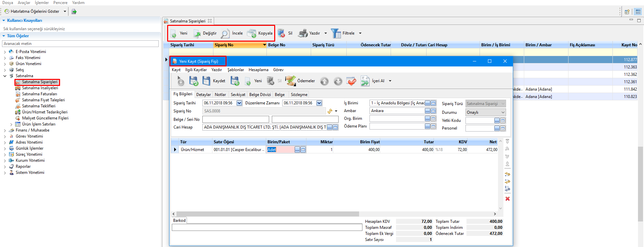Click the İçeri Al import icon
The height and width of the screenshot is (247, 644).
pos(365,81)
